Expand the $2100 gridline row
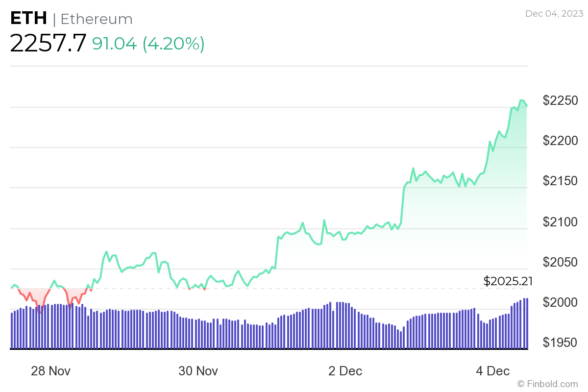588x392 pixels. [x=560, y=222]
